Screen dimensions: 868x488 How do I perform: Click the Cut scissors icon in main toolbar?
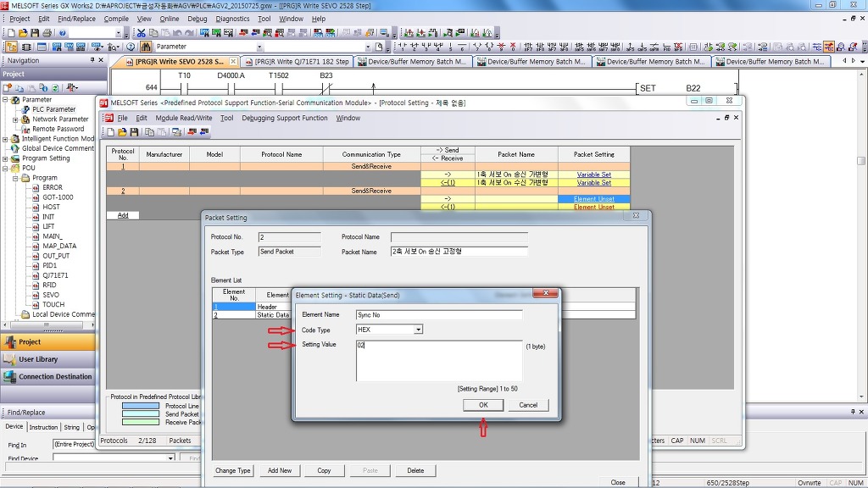click(143, 33)
